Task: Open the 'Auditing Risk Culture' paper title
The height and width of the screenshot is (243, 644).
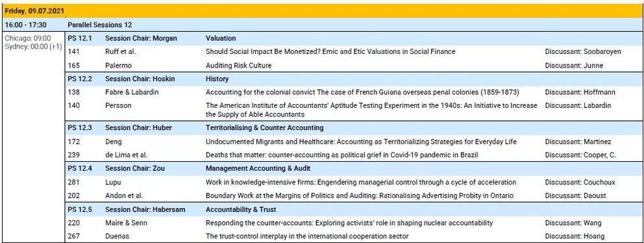Action: click(238, 66)
